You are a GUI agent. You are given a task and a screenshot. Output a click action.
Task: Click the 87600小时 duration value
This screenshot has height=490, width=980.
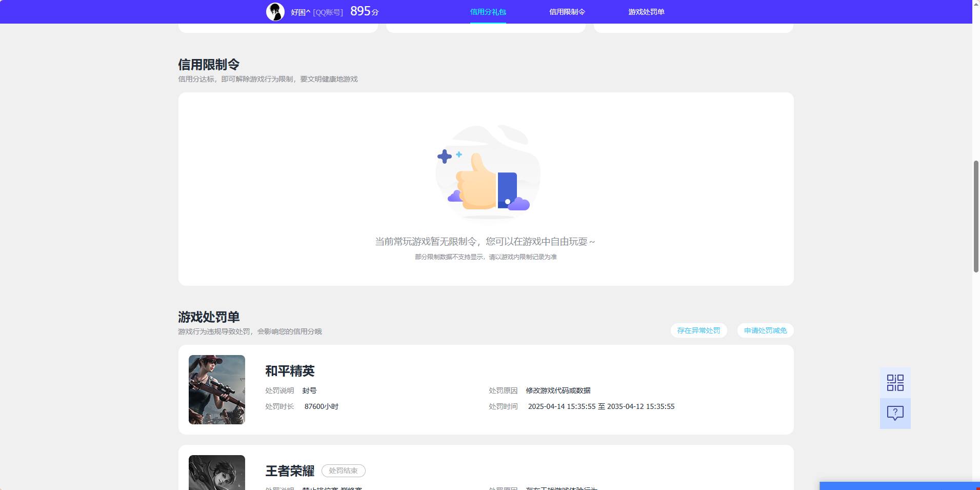click(x=321, y=406)
